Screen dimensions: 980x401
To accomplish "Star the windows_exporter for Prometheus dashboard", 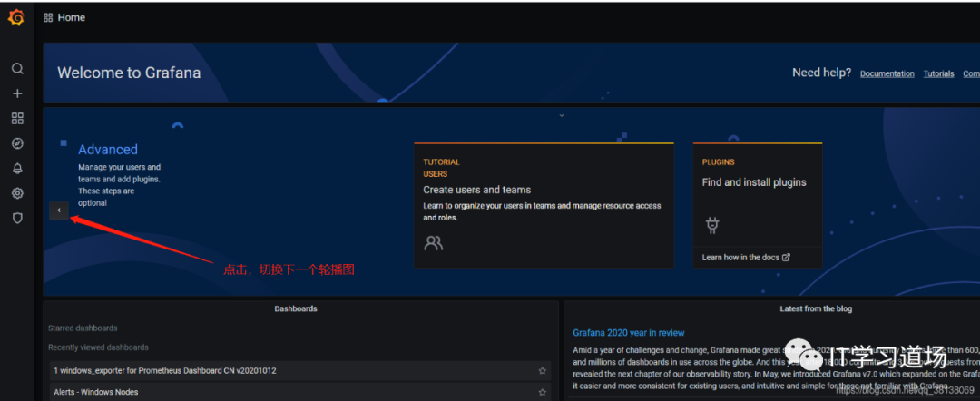I will (542, 370).
